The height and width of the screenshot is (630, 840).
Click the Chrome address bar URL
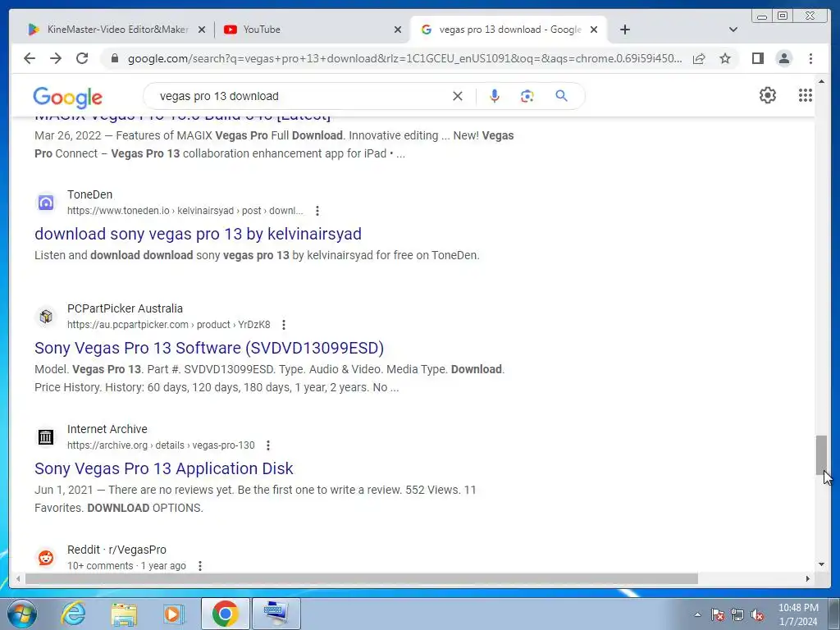click(404, 58)
